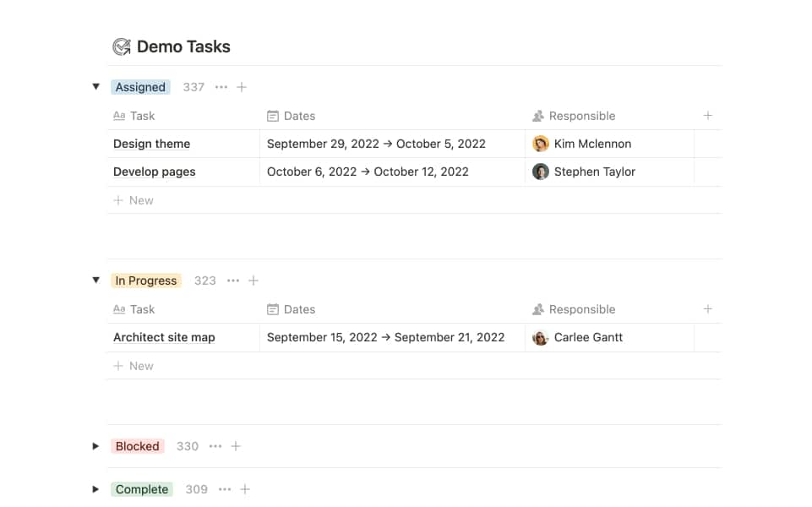Open the Blocked group three-dot options menu

[x=215, y=446]
